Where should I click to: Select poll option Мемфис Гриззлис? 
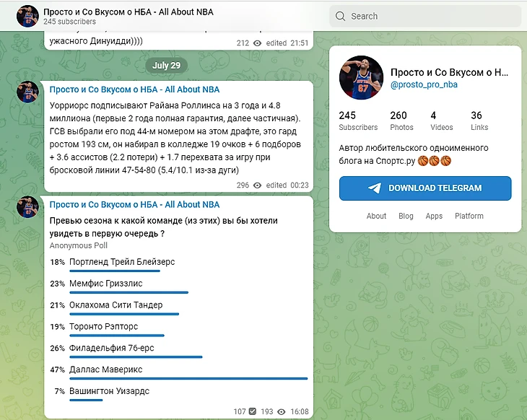(179, 285)
